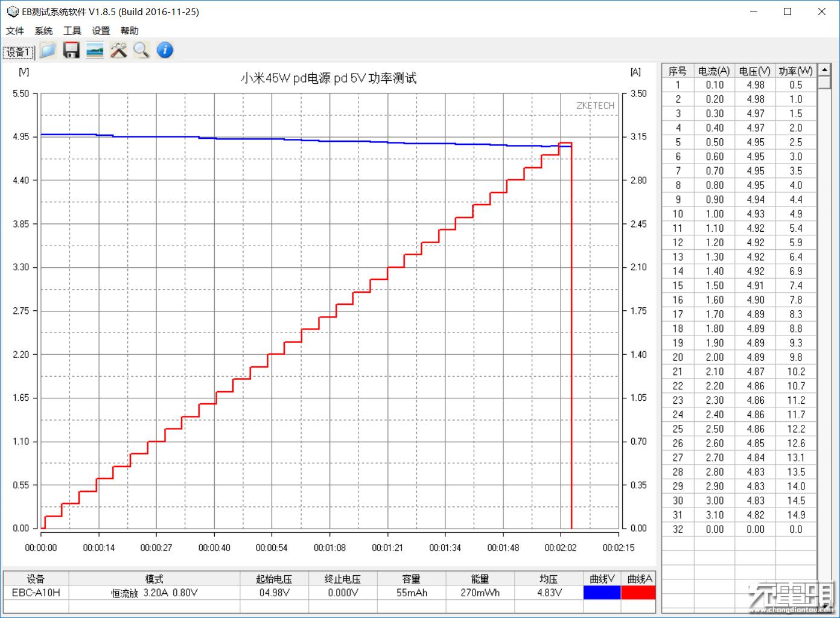This screenshot has width=840, height=618.
Task: Activate the zoom magnifier tool
Action: pos(141,51)
